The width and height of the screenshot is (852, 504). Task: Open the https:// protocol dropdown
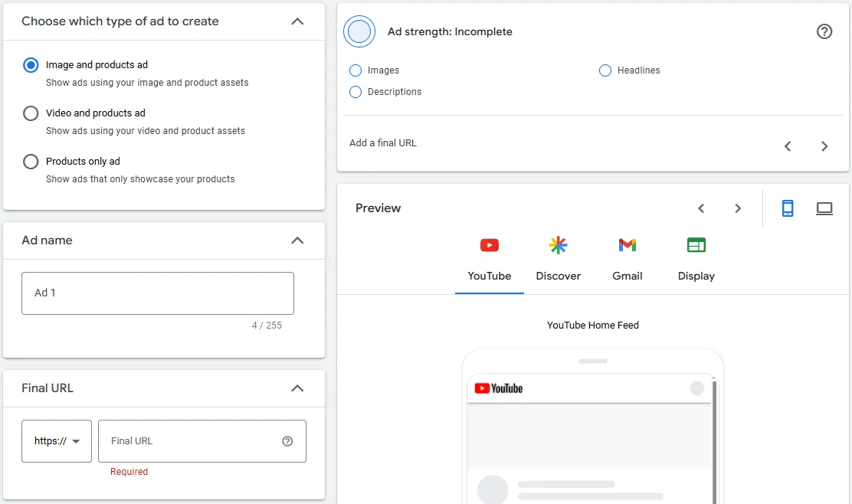[x=57, y=441]
